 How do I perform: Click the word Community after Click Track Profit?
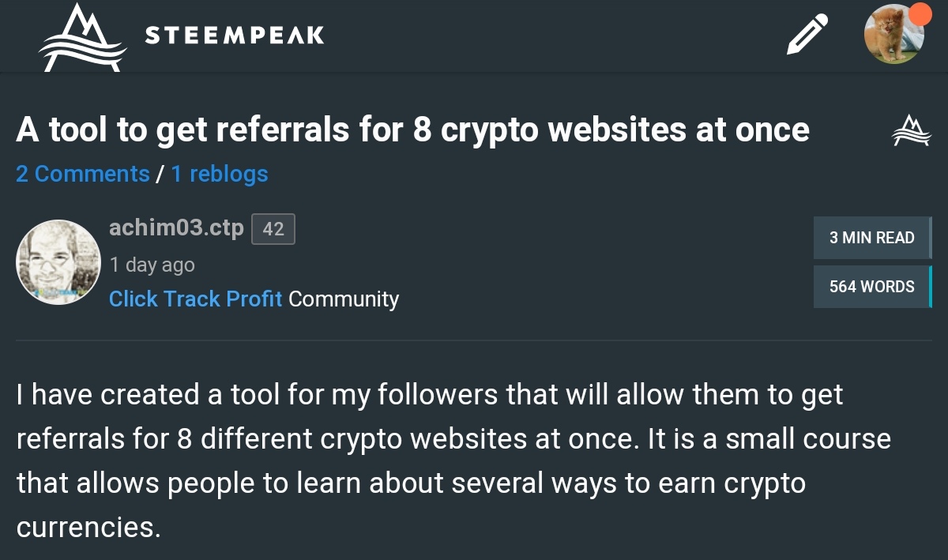click(344, 299)
